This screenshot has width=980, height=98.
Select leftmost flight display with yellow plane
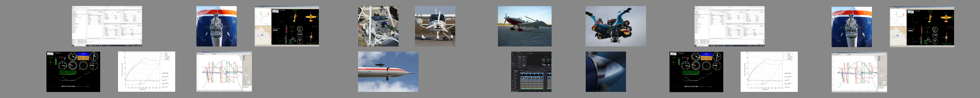coord(286,26)
